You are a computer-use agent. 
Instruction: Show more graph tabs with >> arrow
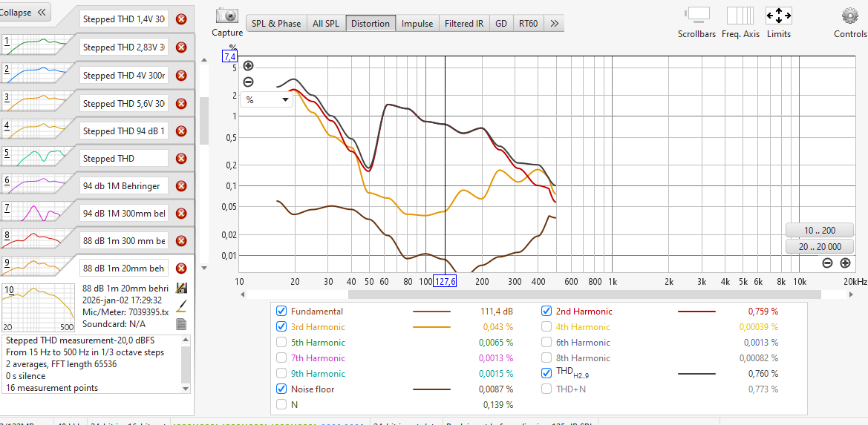click(554, 23)
